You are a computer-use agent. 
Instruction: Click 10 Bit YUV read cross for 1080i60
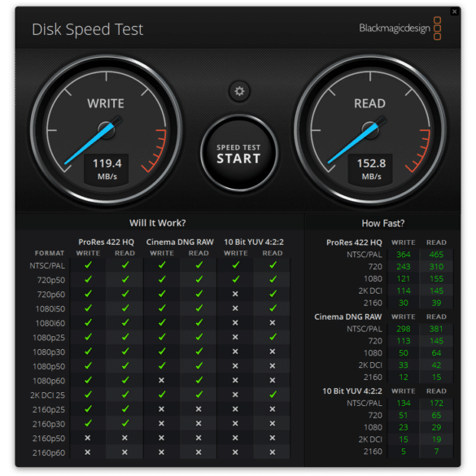(x=273, y=323)
